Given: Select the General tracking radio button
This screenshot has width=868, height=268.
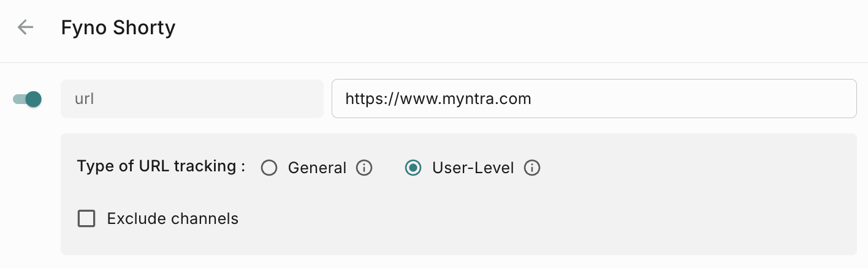Looking at the screenshot, I should pyautogui.click(x=269, y=168).
